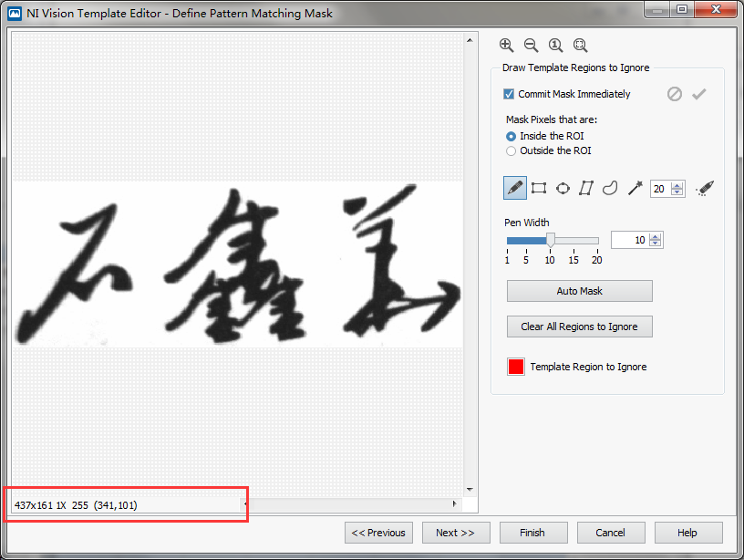Click the red Template Region to Ignore swatch
Viewport: 744px width, 560px height.
pyautogui.click(x=516, y=367)
